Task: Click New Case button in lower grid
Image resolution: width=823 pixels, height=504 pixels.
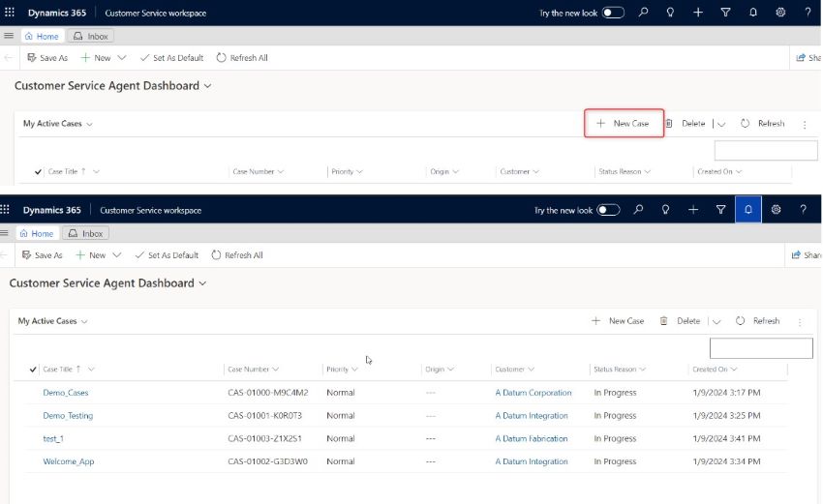Action: point(618,321)
